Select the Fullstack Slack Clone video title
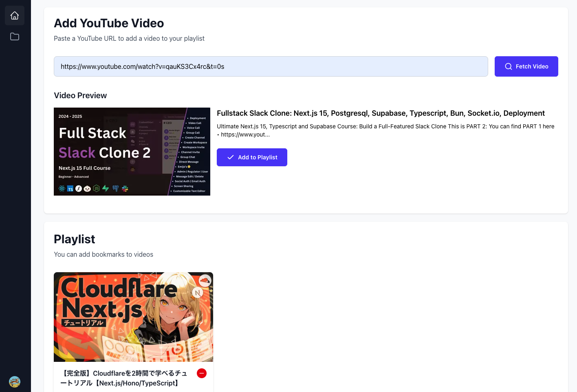Image resolution: width=577 pixels, height=392 pixels. [381, 113]
